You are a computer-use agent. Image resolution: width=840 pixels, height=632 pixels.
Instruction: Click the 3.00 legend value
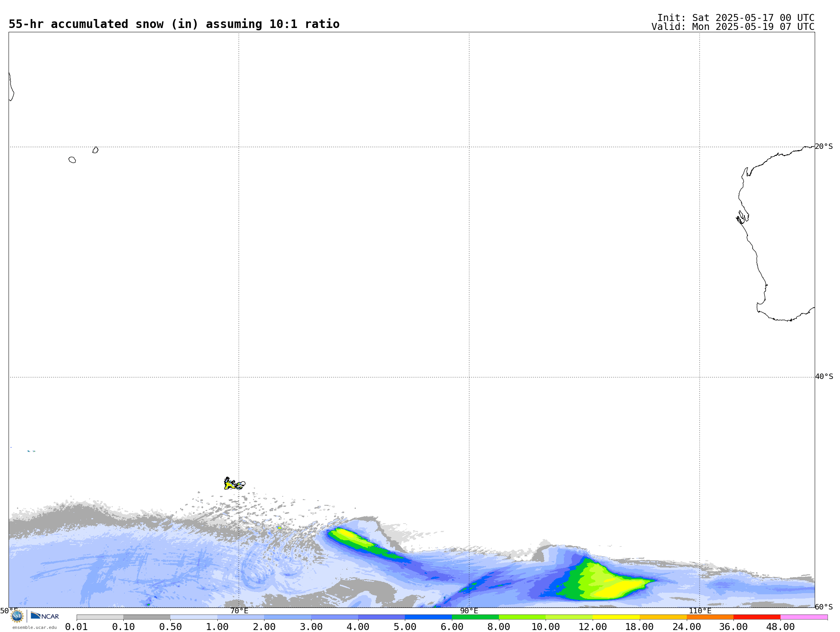click(311, 627)
